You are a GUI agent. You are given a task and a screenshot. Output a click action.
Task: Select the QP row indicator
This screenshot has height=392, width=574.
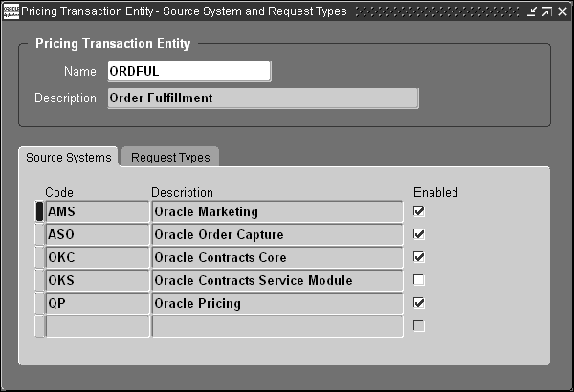39,303
